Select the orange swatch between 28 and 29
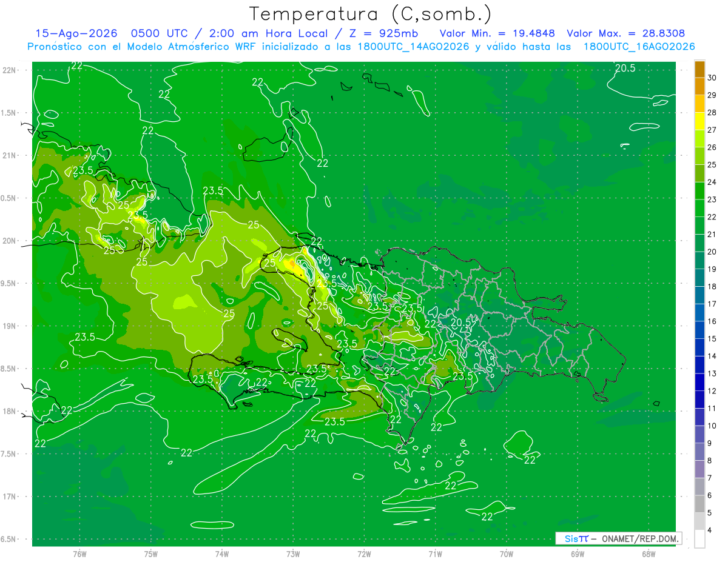This screenshot has height=562, width=728. pos(699,104)
